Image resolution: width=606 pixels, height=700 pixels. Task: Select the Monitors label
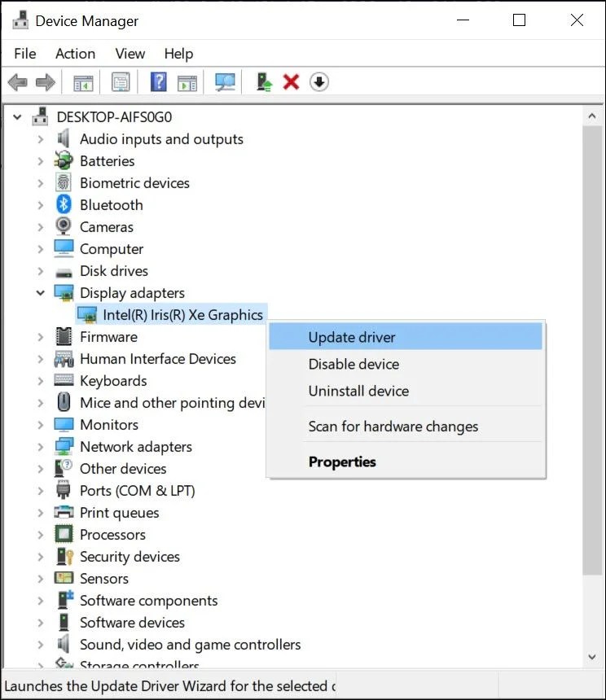(109, 425)
